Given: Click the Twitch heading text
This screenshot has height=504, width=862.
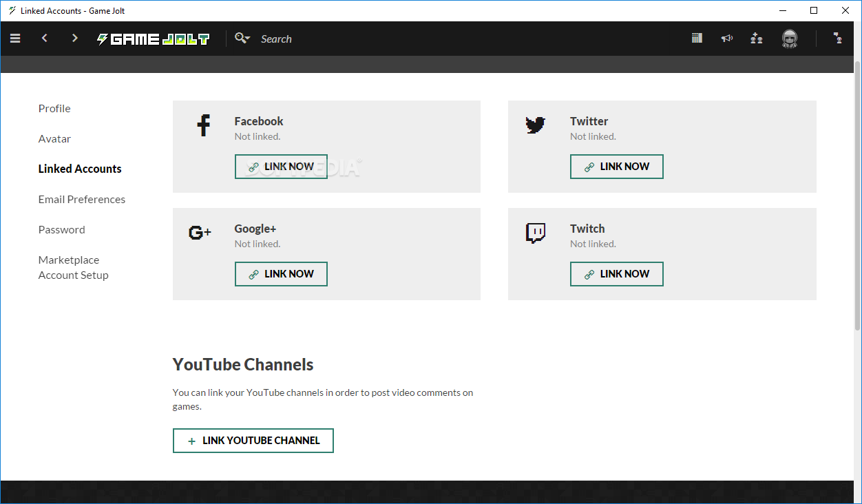Looking at the screenshot, I should tap(587, 229).
